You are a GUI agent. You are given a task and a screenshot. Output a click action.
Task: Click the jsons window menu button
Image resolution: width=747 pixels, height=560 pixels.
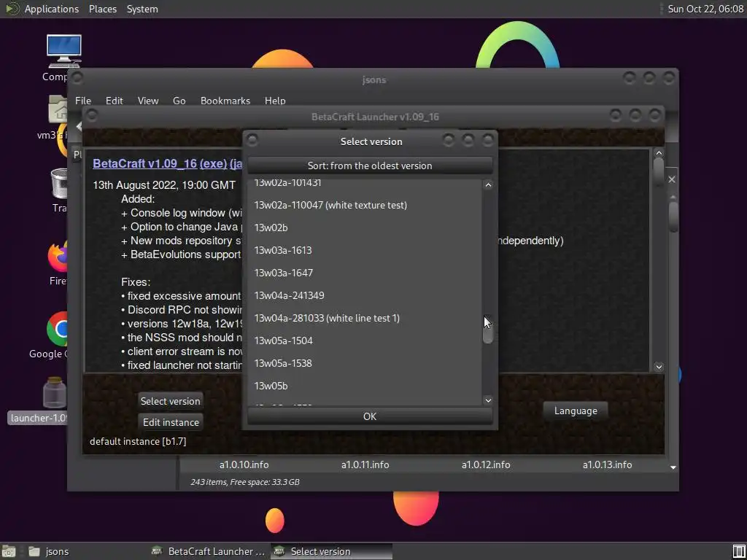(77, 77)
